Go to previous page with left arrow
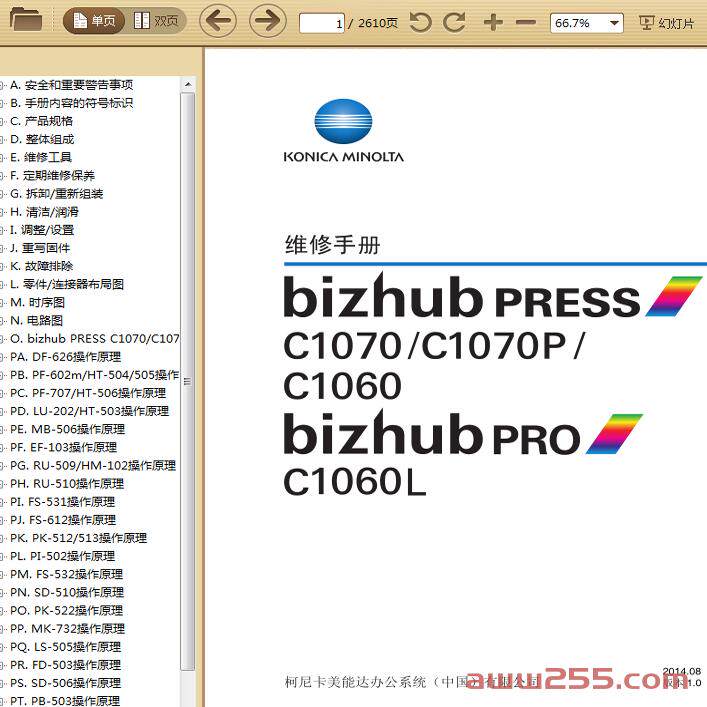Viewport: 707px width, 707px height. point(218,21)
